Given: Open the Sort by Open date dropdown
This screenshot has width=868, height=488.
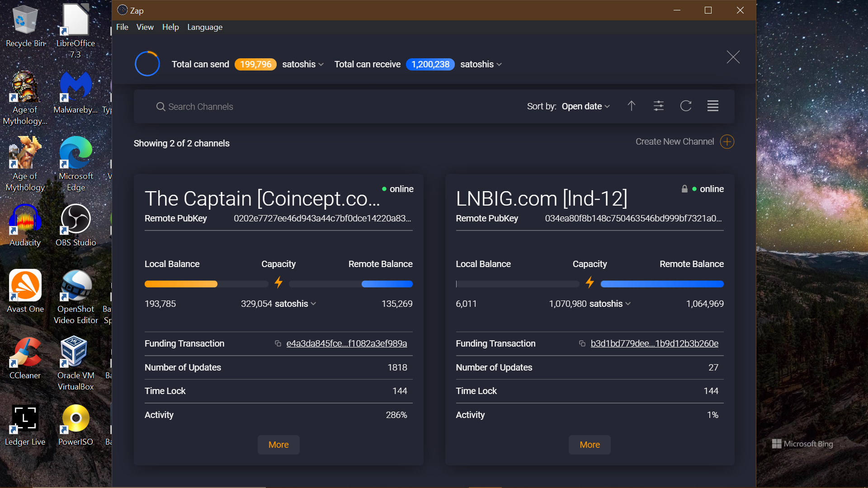Looking at the screenshot, I should point(586,106).
